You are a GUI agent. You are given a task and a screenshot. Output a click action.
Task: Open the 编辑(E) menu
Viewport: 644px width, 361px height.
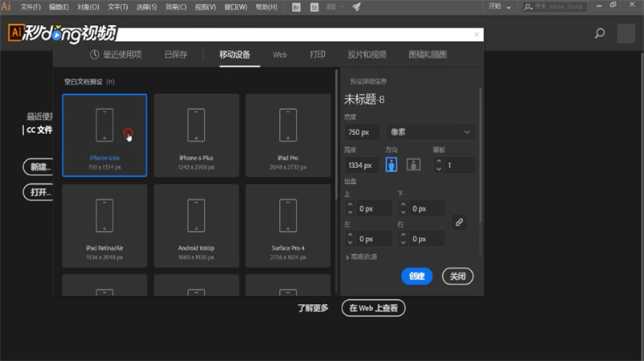[59, 7]
